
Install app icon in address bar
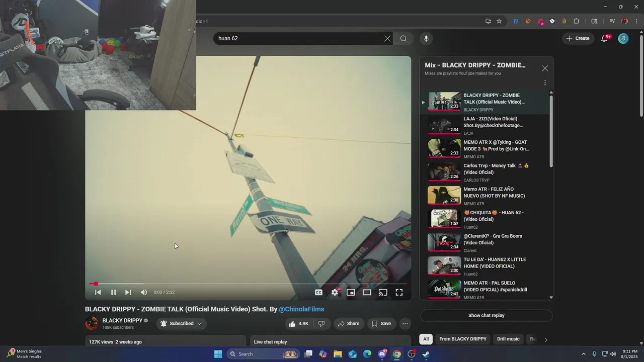coord(488,21)
